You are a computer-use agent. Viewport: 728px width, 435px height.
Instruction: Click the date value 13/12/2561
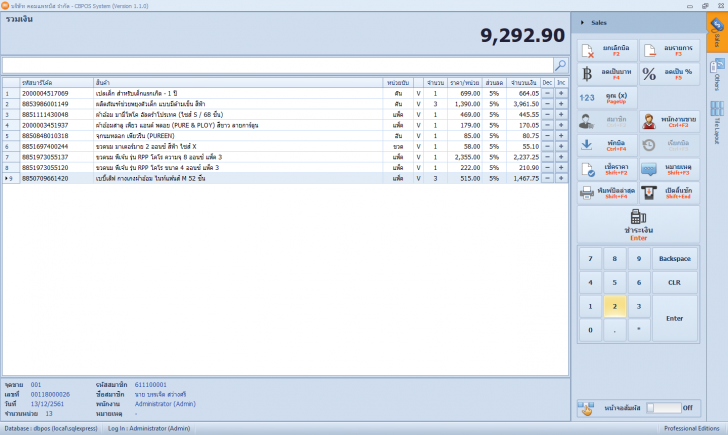(47, 404)
